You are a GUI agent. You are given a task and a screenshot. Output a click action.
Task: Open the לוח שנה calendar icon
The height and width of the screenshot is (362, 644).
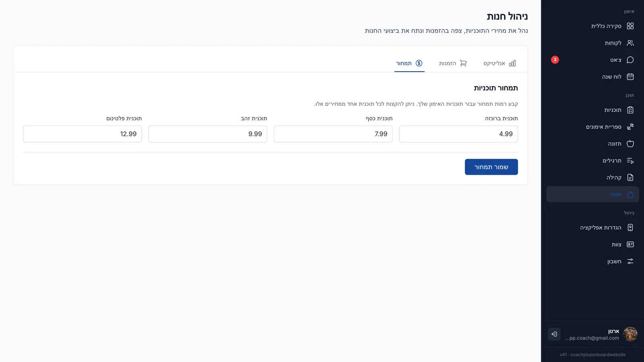[x=630, y=77]
